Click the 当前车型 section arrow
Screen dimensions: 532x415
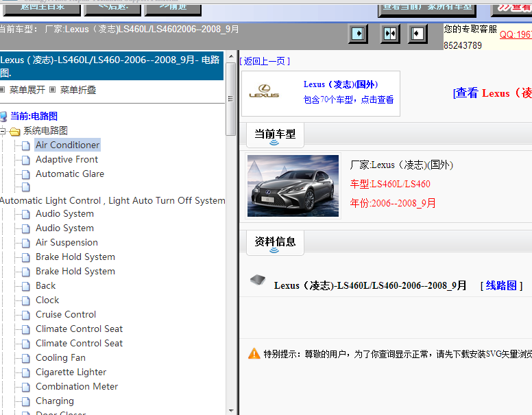pos(274,143)
